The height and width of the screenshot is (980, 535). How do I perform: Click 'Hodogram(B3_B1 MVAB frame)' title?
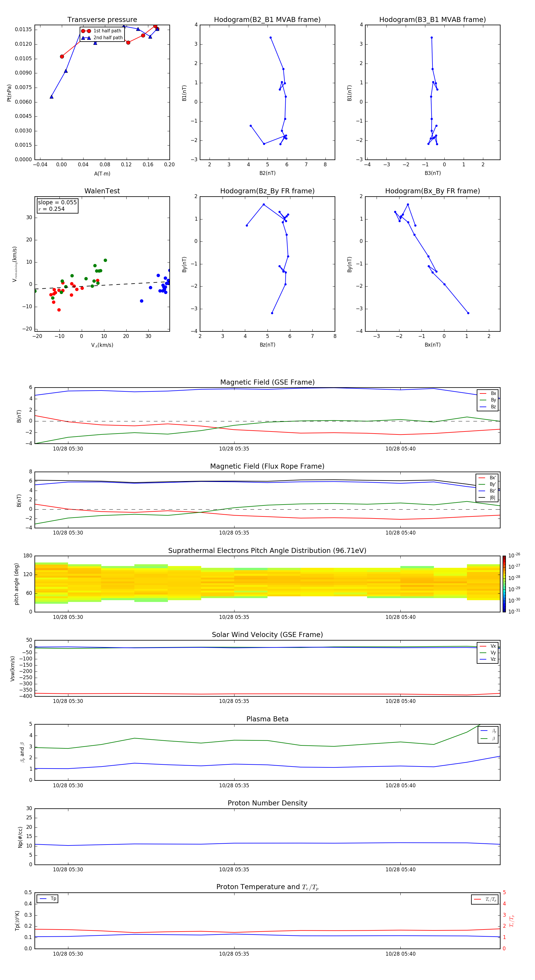click(x=432, y=19)
